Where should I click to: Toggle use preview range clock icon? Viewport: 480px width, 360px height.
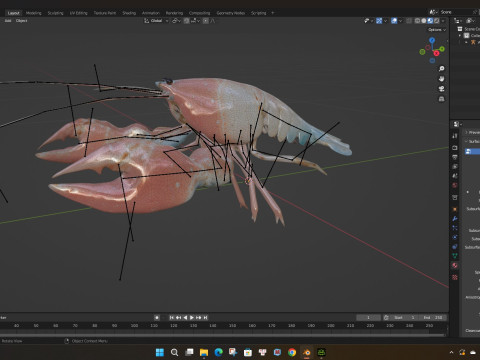[386, 318]
